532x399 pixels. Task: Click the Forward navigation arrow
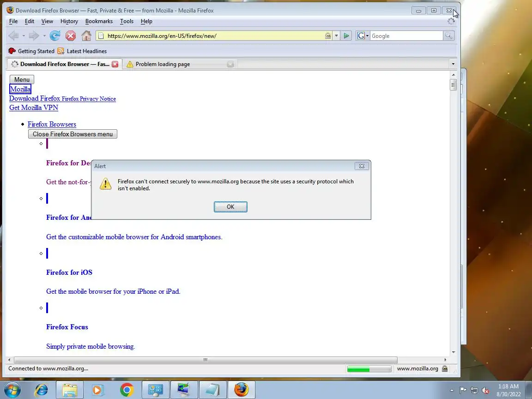click(34, 36)
